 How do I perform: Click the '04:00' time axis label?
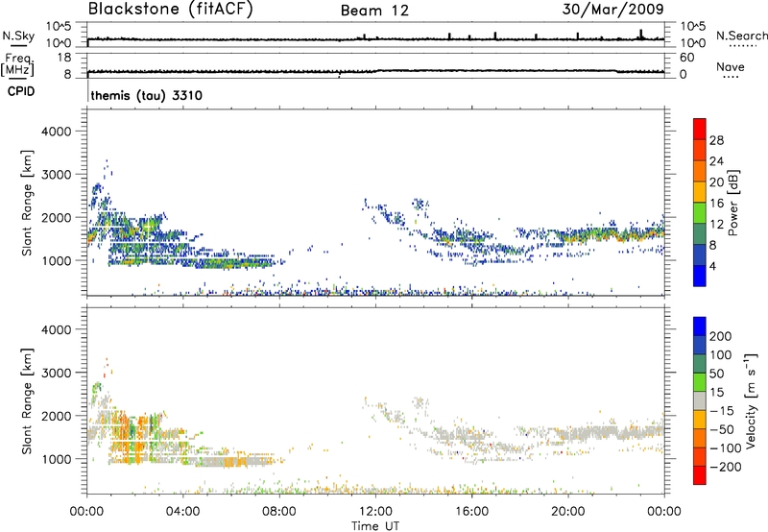pos(182,512)
